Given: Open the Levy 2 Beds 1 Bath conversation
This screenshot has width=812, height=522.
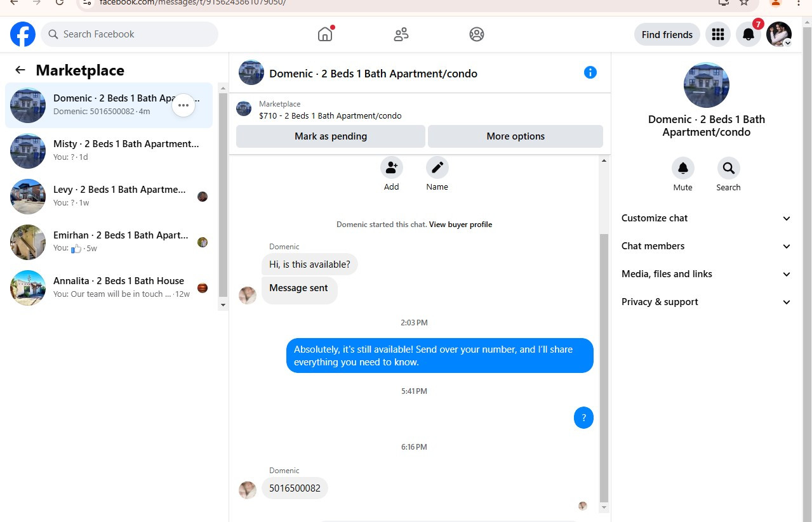Looking at the screenshot, I should [x=109, y=197].
